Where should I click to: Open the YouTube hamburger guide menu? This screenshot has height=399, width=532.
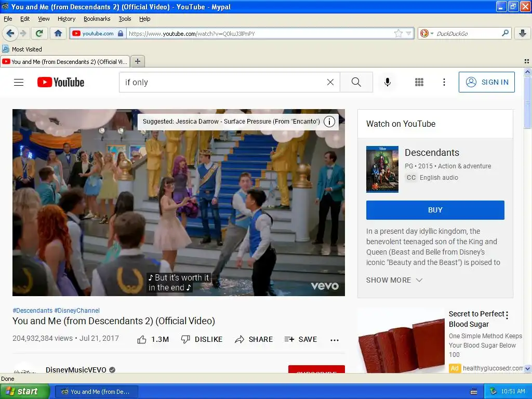[19, 82]
